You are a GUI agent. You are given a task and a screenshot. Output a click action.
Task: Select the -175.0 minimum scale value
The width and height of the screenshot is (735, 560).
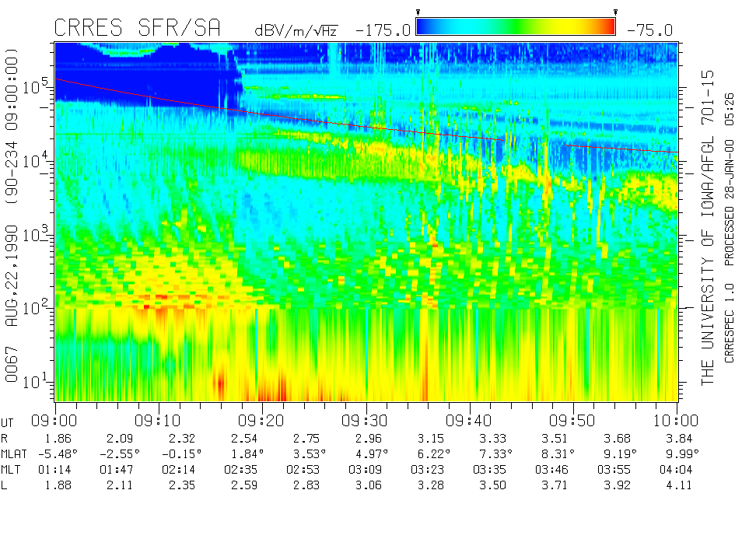382,30
